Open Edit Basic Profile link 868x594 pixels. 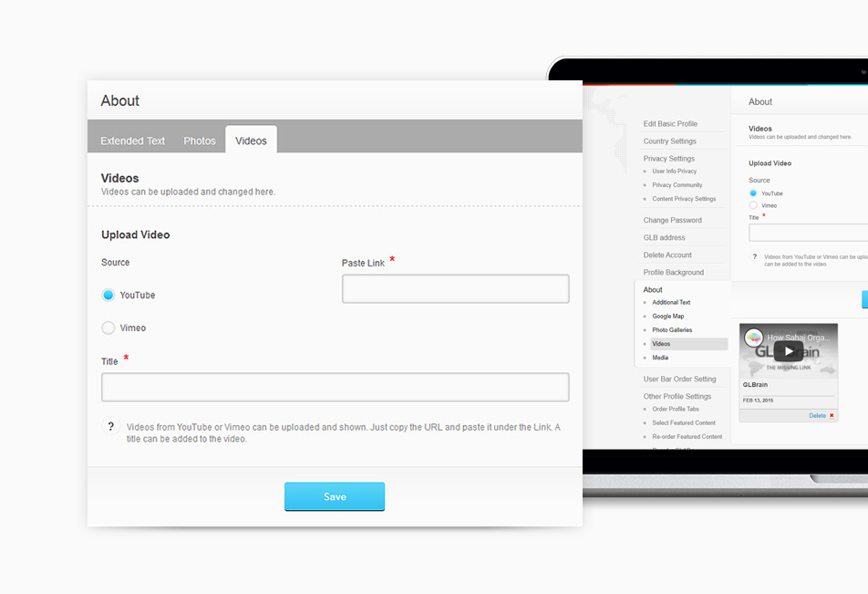[670, 124]
